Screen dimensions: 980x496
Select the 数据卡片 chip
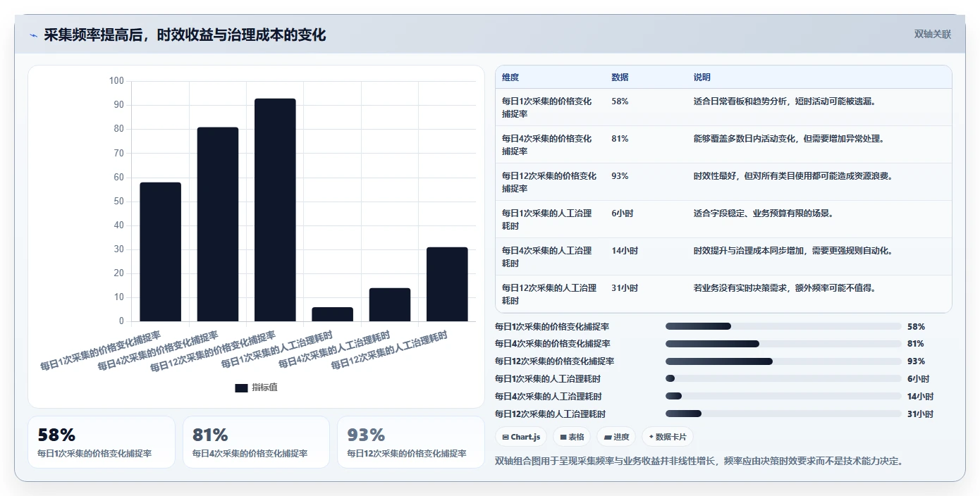pos(668,437)
